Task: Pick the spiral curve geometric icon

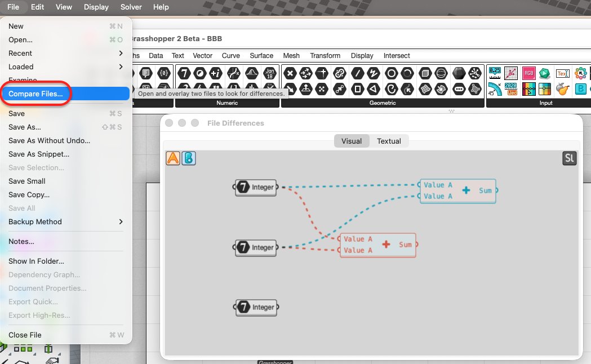Action: tap(391, 89)
